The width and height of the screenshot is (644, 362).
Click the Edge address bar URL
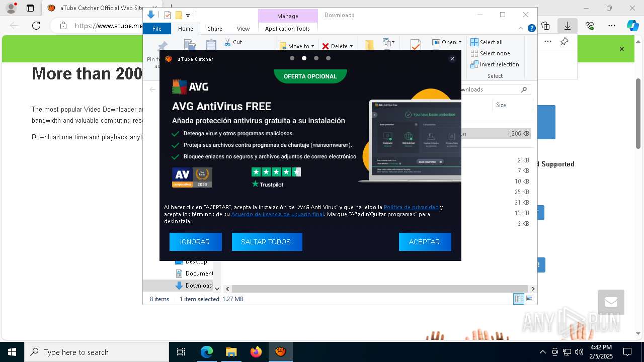pos(108,26)
